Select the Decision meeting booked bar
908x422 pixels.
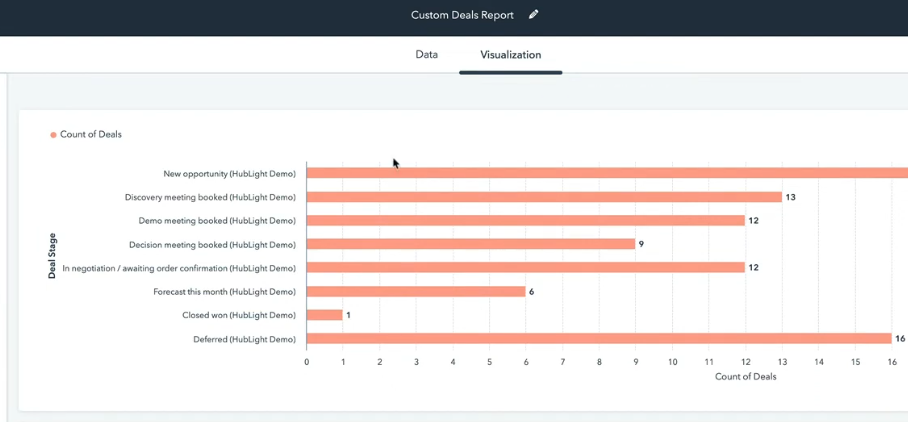tap(470, 244)
